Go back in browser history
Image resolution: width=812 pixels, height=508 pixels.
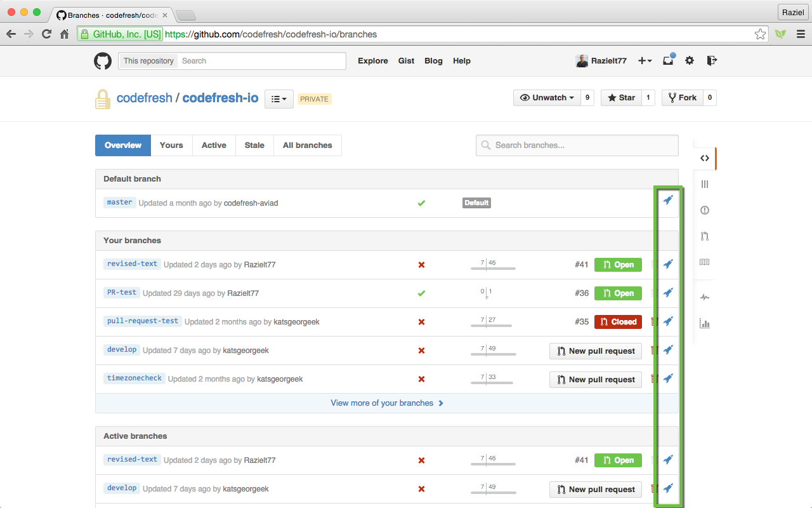click(x=11, y=34)
